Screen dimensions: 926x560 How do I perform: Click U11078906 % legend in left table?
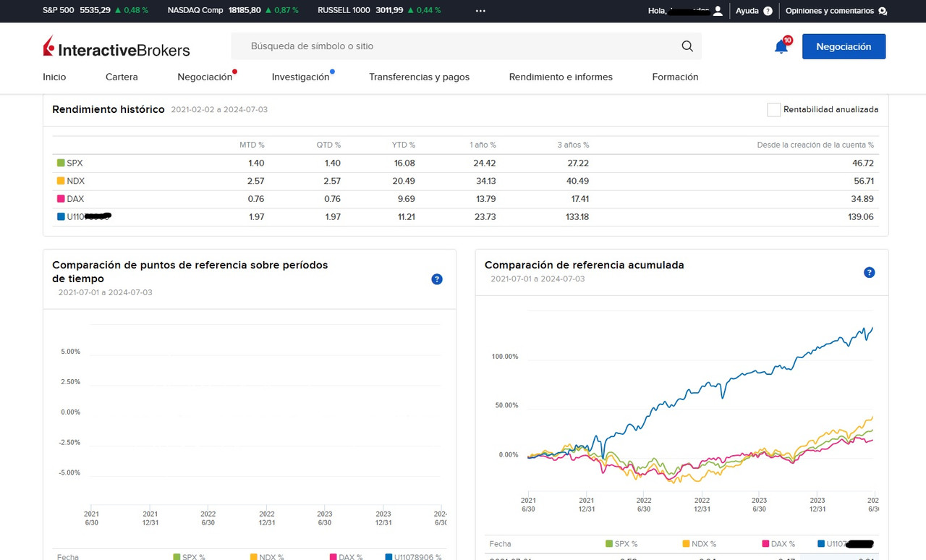tap(413, 557)
